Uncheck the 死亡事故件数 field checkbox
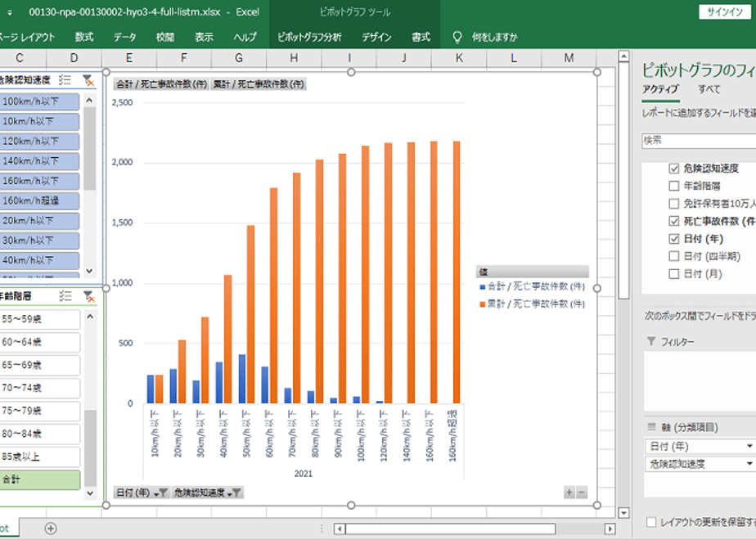Viewport: 756px width, 540px height. (674, 221)
